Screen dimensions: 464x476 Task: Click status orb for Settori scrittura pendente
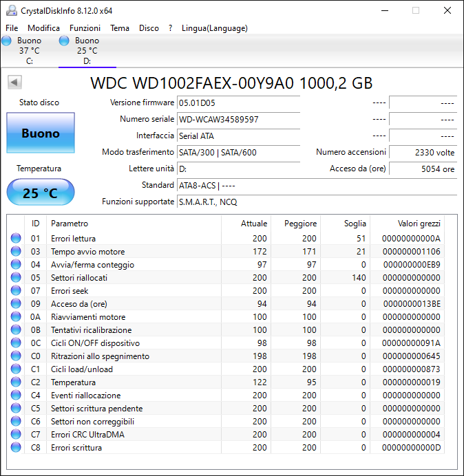pos(16,408)
